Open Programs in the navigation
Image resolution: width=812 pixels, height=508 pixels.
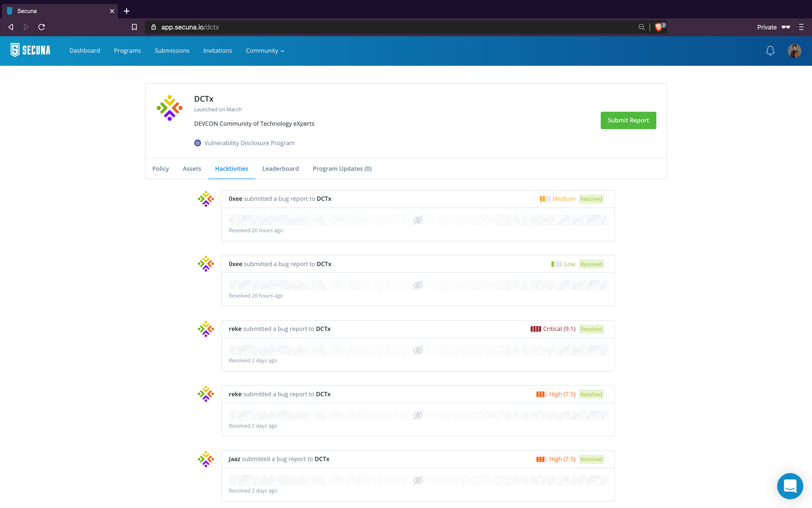[127, 50]
